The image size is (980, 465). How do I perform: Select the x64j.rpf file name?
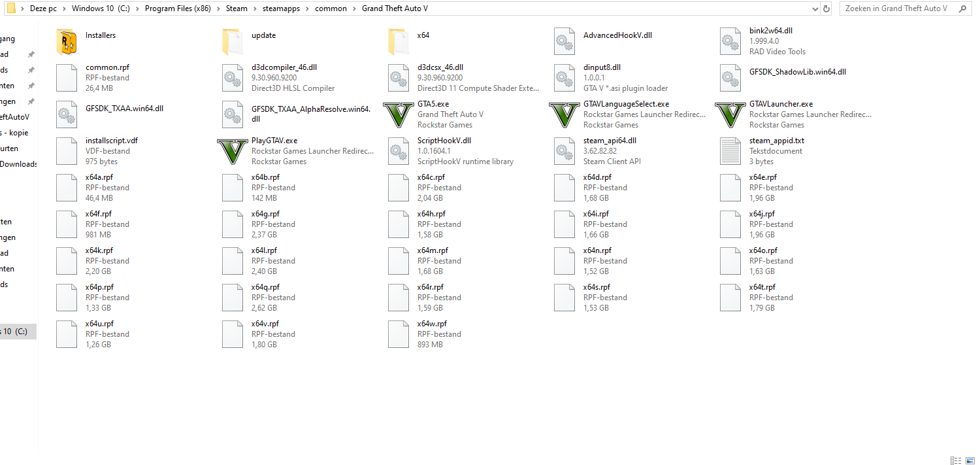762,214
